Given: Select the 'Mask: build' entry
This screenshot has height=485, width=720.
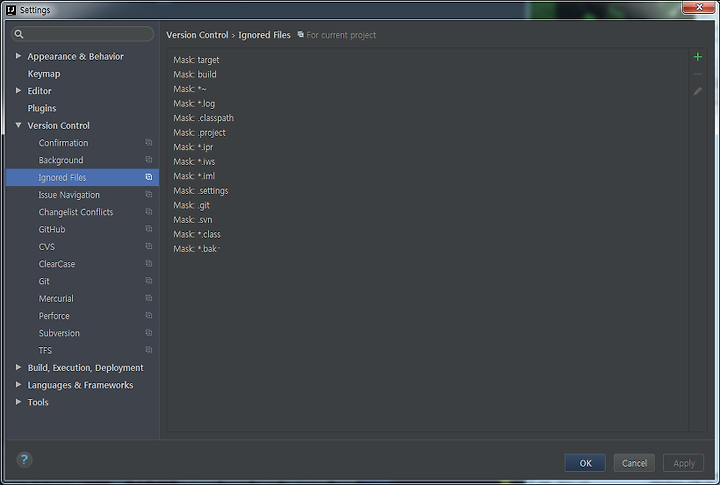Looking at the screenshot, I should (195, 74).
